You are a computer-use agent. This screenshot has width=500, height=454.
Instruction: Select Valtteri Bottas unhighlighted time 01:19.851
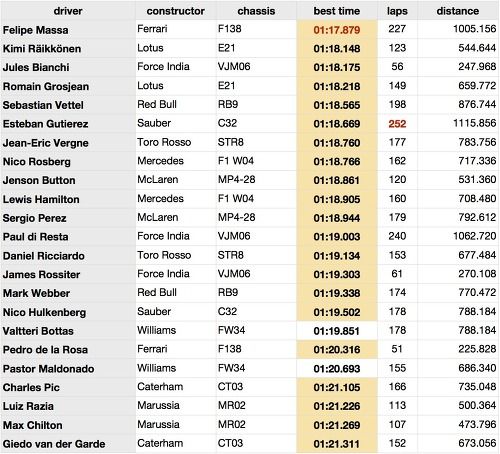(x=337, y=331)
